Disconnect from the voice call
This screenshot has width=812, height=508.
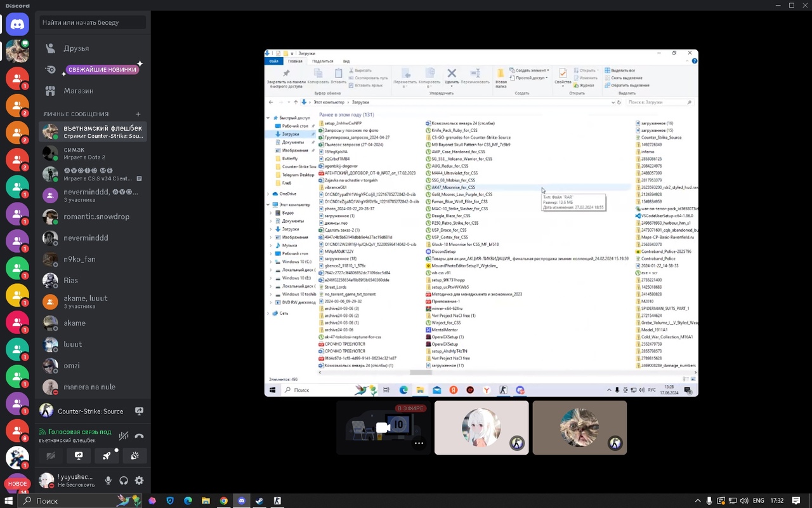[139, 436]
